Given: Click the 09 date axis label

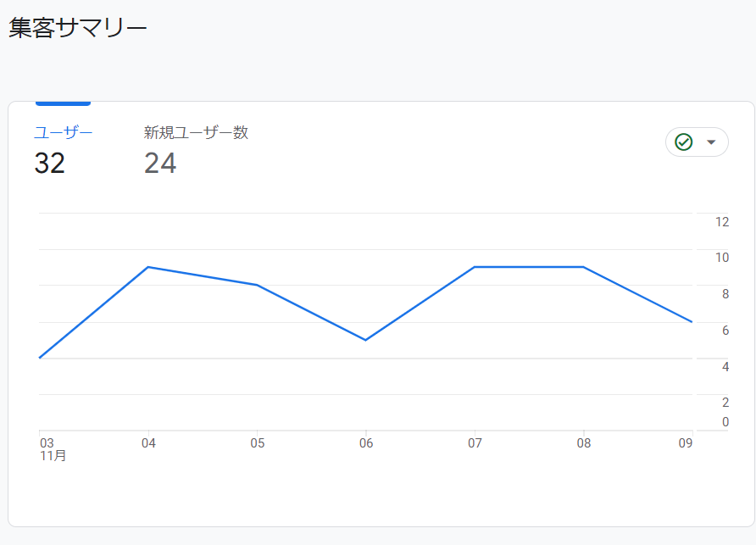Looking at the screenshot, I should (x=685, y=443).
